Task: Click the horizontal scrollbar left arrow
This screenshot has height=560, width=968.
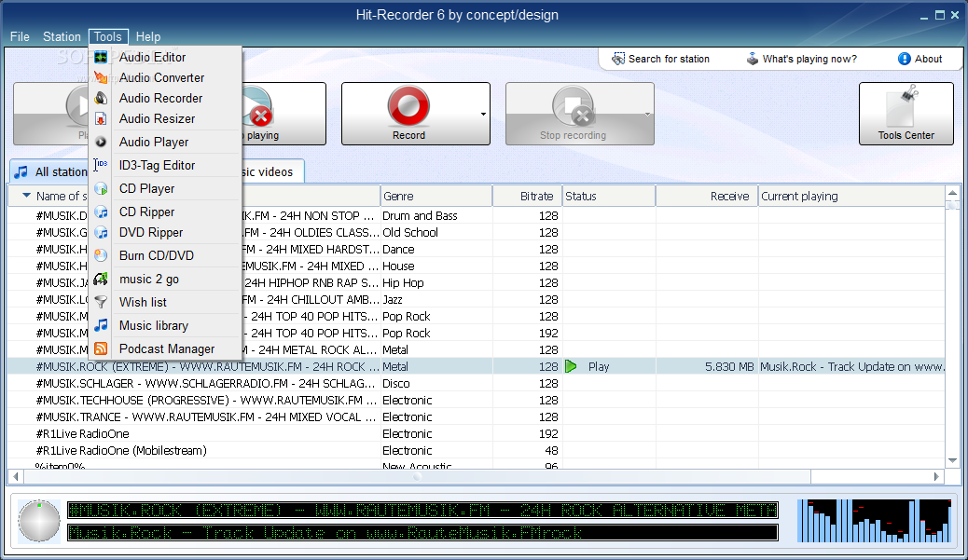Action: tap(16, 477)
